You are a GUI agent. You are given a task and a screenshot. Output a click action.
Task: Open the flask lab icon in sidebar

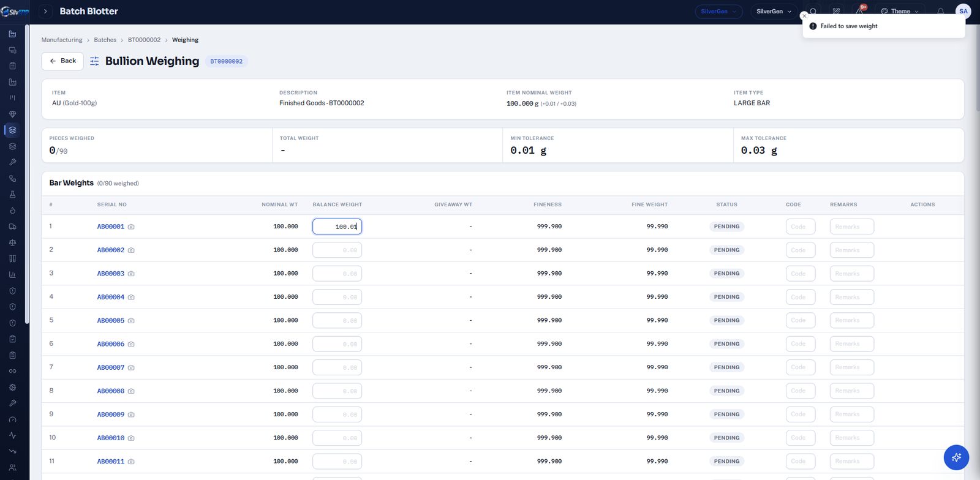click(x=12, y=194)
